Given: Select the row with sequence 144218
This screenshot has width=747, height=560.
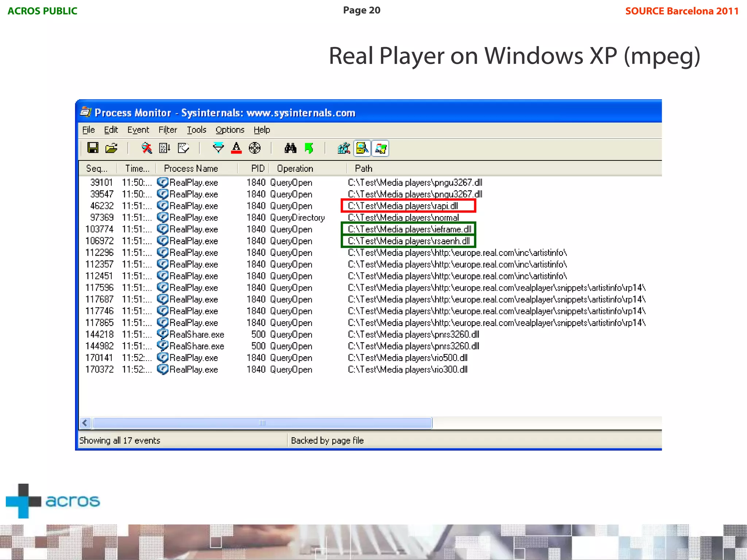Looking at the screenshot, I should 370,334.
